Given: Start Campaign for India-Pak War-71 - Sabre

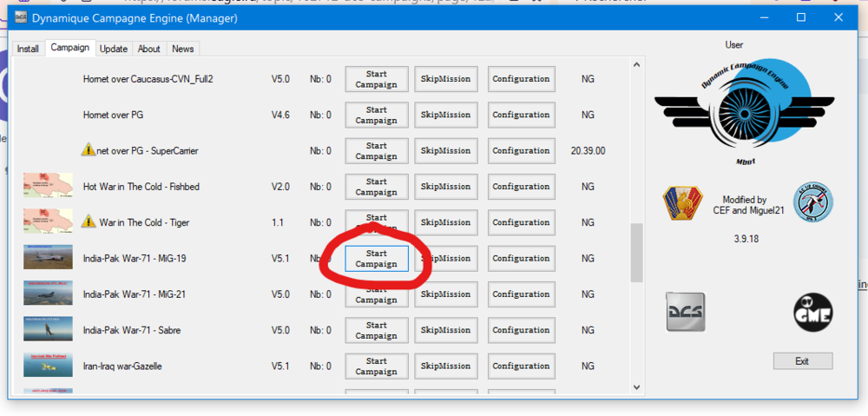Looking at the screenshot, I should 377,330.
